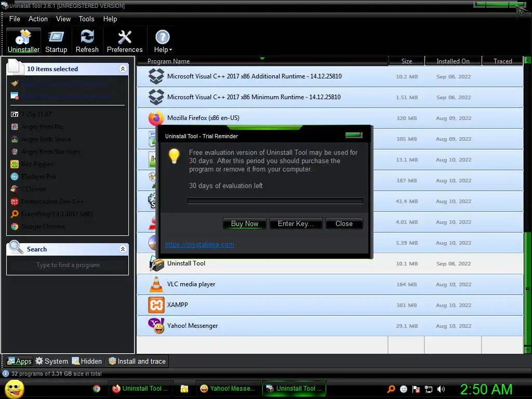Sort by the Size column header
This screenshot has width=532, height=399.
tap(406, 61)
